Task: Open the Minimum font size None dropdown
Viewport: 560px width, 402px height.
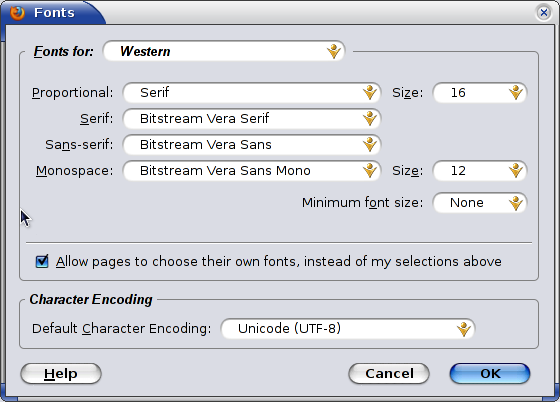Action: point(480,203)
